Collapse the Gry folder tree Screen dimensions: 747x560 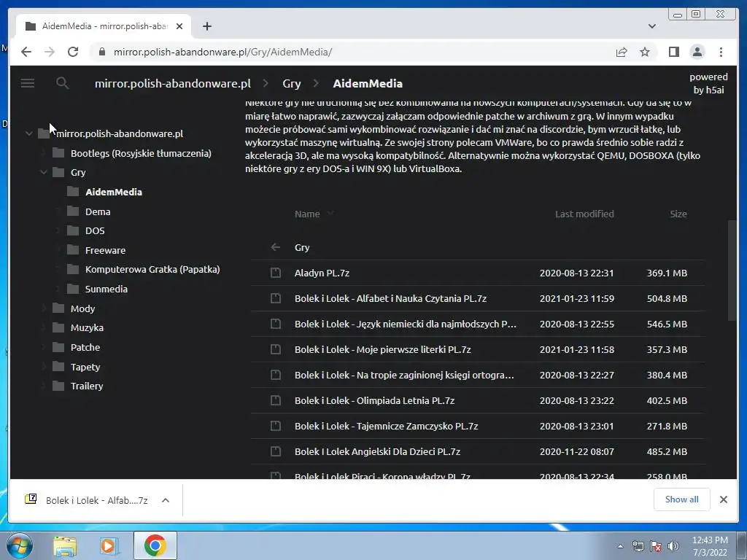pos(43,172)
